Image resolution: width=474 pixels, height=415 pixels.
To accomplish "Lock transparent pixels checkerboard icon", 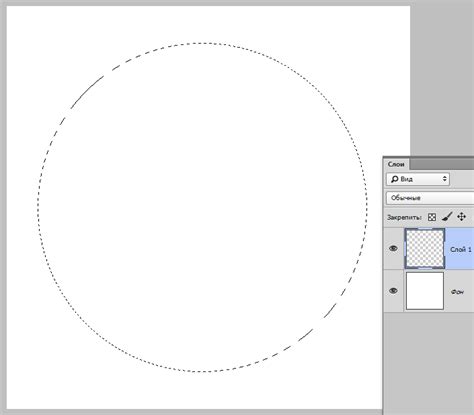I will [432, 217].
